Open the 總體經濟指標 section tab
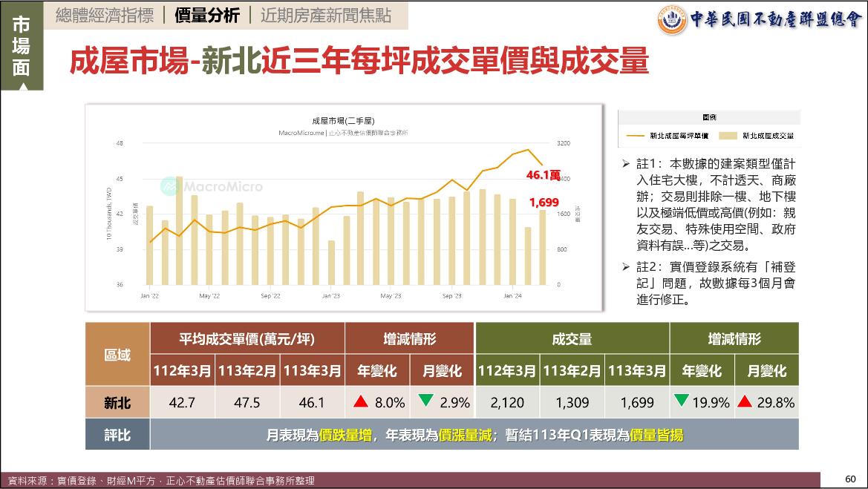 click(104, 15)
